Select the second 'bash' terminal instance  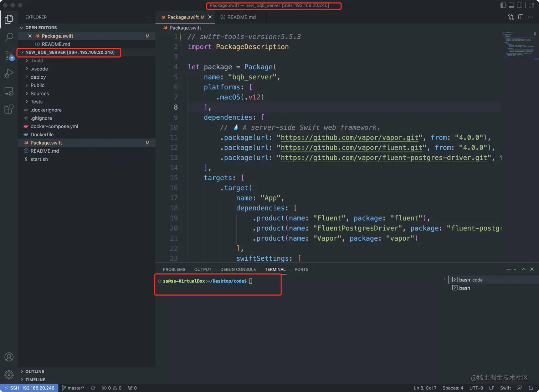tap(493, 288)
